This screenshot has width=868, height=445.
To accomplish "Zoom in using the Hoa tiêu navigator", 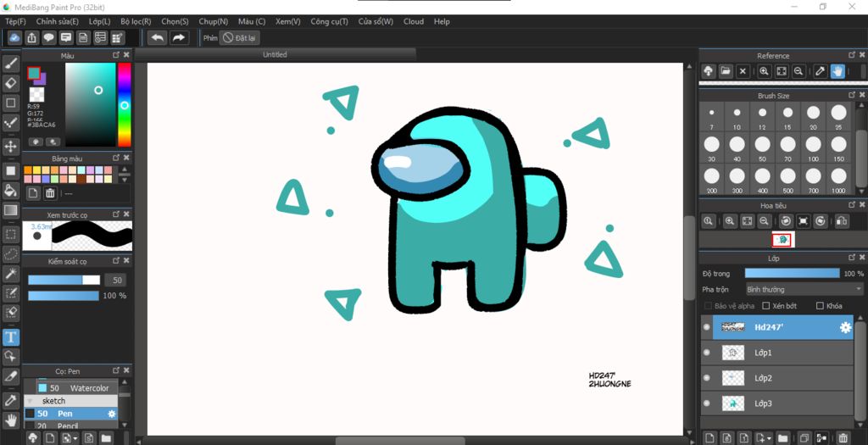I will (730, 221).
